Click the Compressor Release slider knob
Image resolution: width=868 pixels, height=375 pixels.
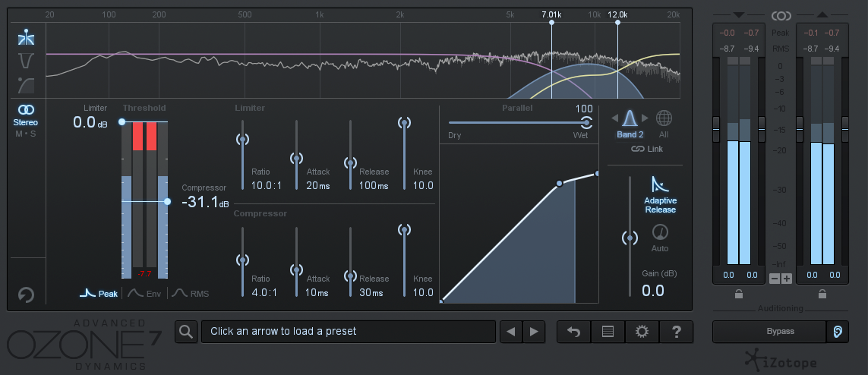[x=350, y=276]
